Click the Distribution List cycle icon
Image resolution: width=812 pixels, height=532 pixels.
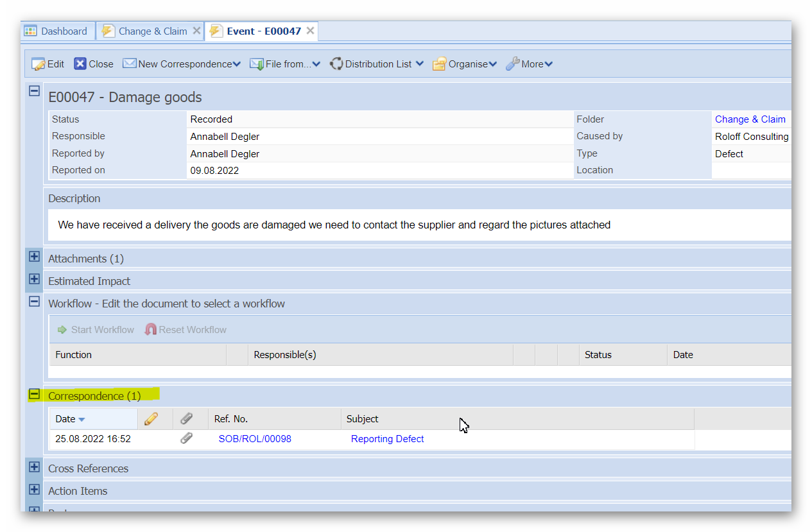[x=336, y=64]
